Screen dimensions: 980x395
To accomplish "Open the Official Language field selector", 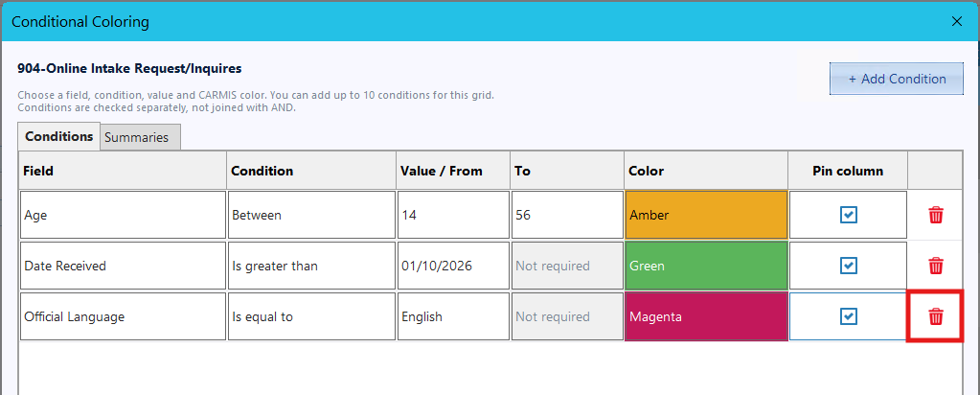I will [123, 316].
